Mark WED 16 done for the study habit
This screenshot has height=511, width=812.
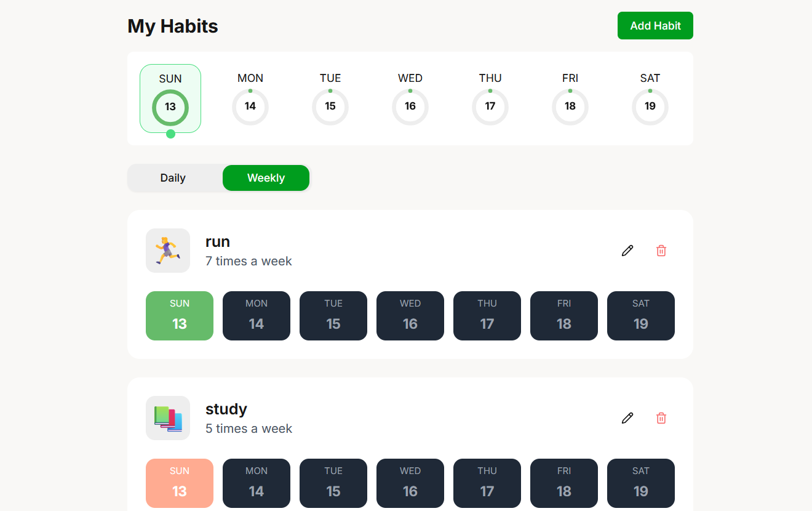[410, 483]
